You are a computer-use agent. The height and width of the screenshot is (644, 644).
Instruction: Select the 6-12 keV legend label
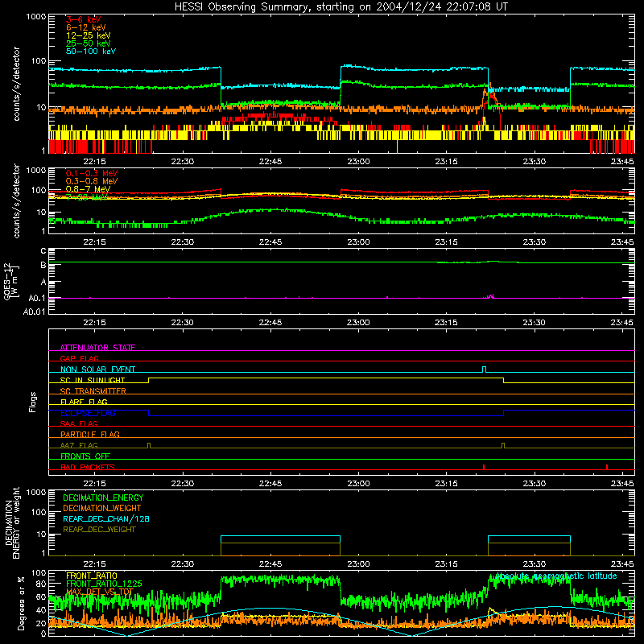point(86,27)
